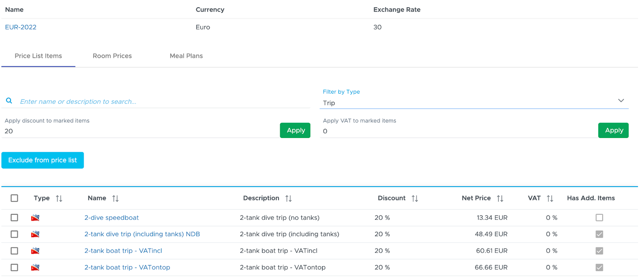Select the 48.49 EUR net price cell

coord(491,234)
